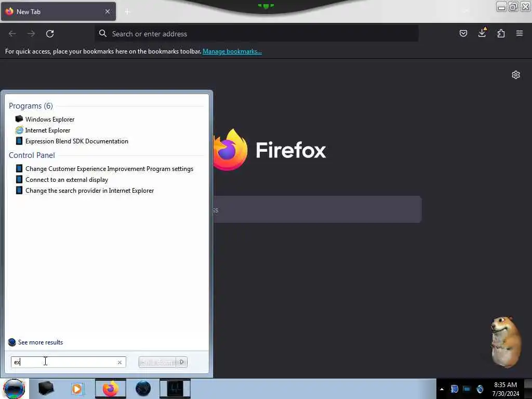Click the magnifier in the address bar
Screen dimensions: 532x399
click(102, 33)
